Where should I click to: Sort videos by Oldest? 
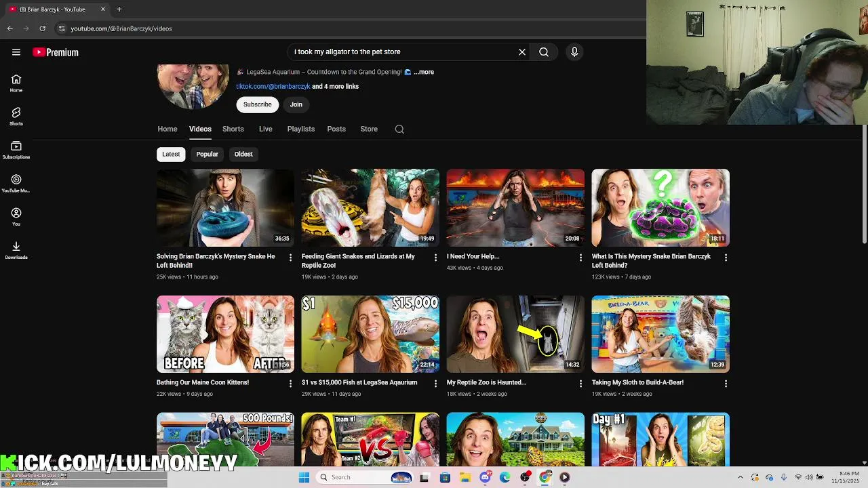pyautogui.click(x=243, y=154)
